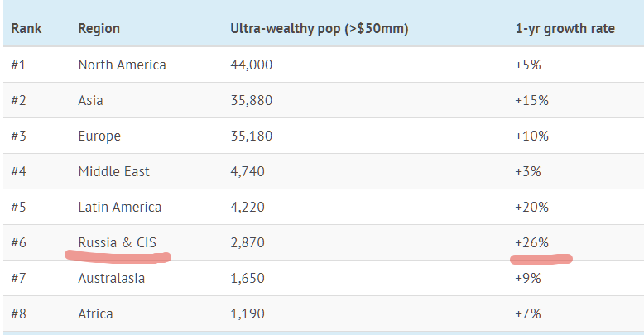Image resolution: width=644 pixels, height=335 pixels.
Task: Select the underlined Russia & CIS cell
Action: (117, 242)
